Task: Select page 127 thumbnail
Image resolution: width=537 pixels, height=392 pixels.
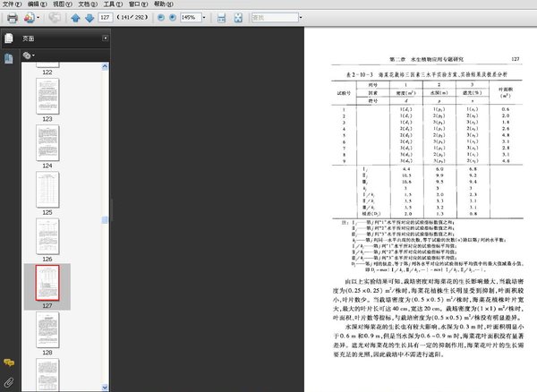Action: point(47,283)
